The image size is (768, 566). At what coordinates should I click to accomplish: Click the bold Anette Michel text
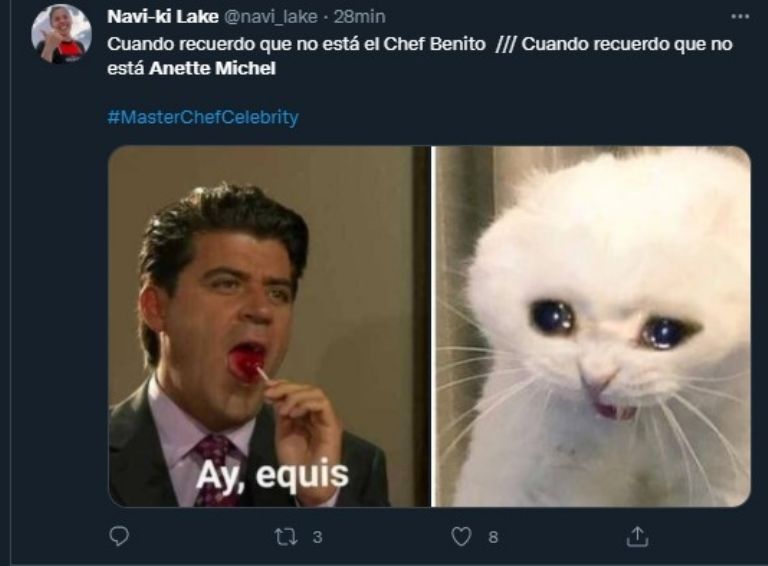tap(212, 69)
